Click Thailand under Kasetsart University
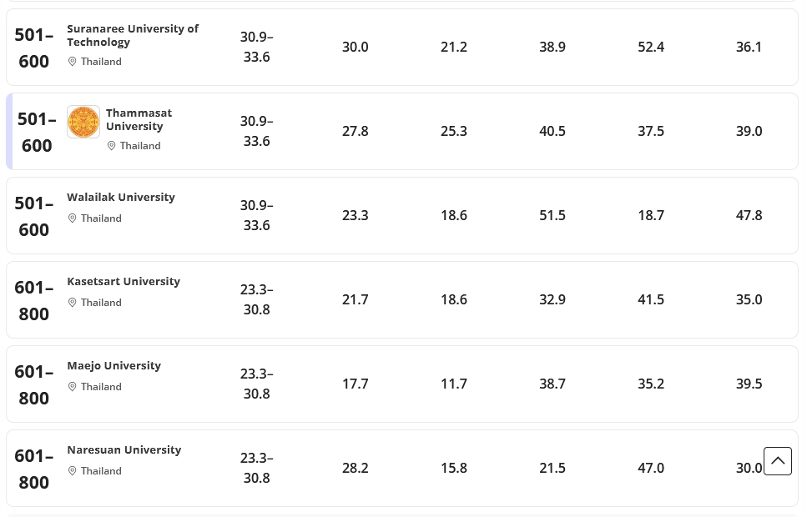 101,303
